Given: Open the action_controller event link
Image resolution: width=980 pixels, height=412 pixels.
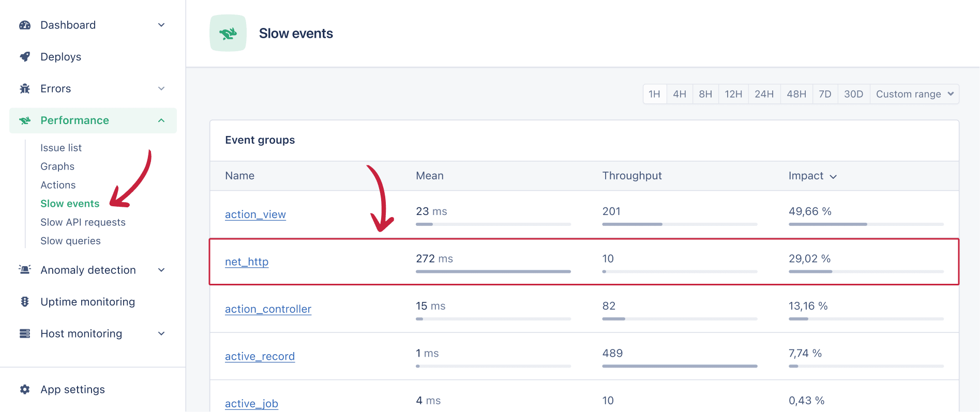Looking at the screenshot, I should pyautogui.click(x=268, y=309).
